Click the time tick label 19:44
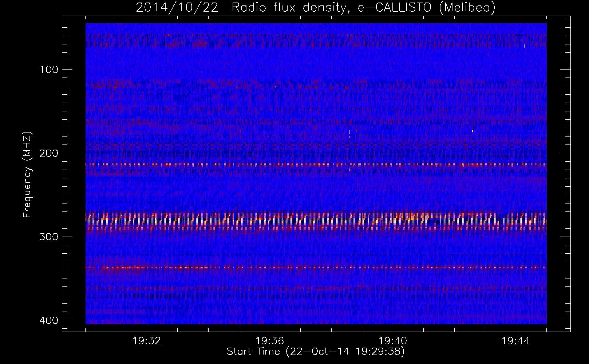The height and width of the screenshot is (364, 589). click(x=516, y=341)
